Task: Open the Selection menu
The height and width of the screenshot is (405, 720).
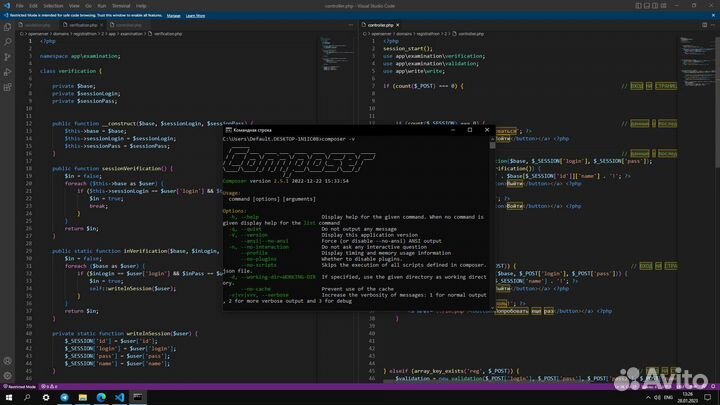Action: pos(53,6)
